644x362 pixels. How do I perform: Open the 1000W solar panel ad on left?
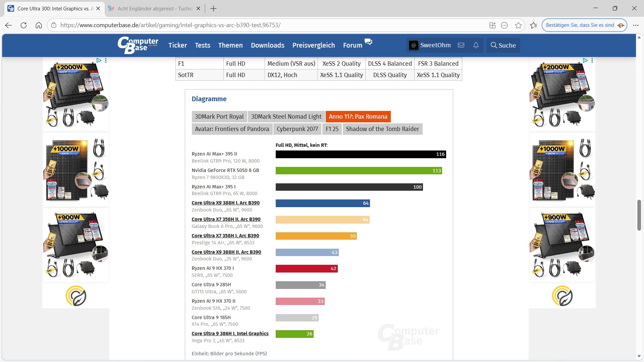point(76,170)
